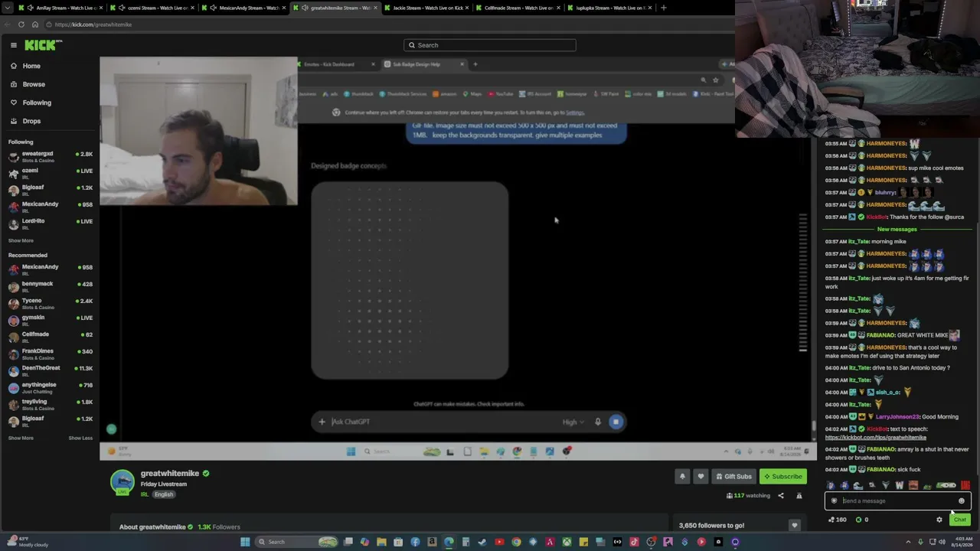Click the IRL category link
This screenshot has width=980, height=551.
pos(144,494)
